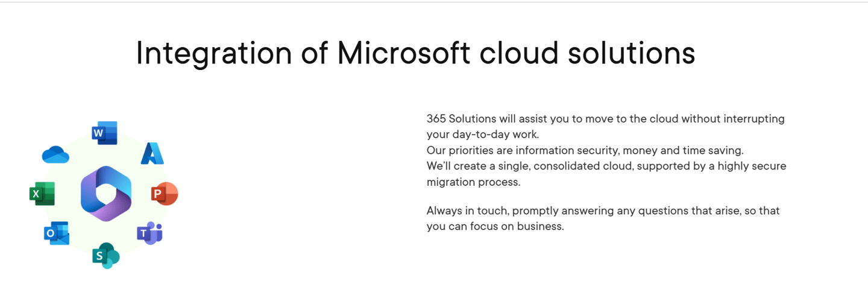Click "cloud solutions" in the page heading
Screen dimensions: 868x301
pyautogui.click(x=588, y=53)
